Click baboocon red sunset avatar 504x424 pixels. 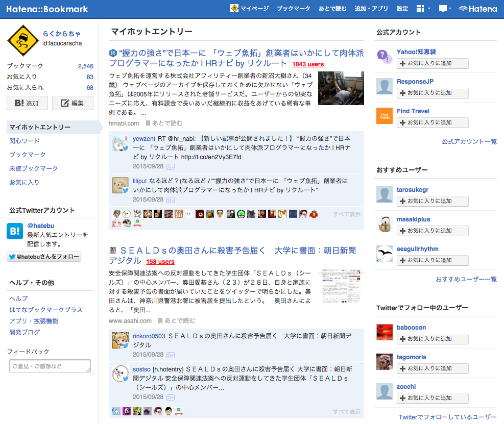tap(385, 332)
